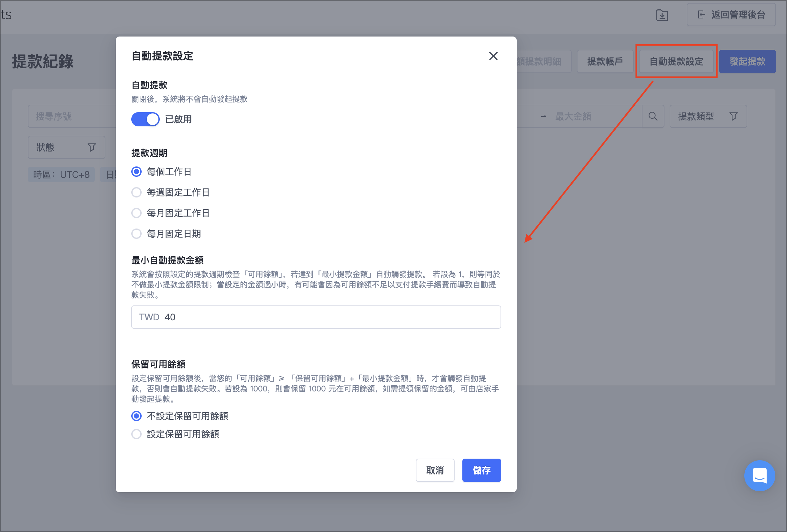Click the download icon in top bar
This screenshot has height=532, width=787.
tap(662, 15)
